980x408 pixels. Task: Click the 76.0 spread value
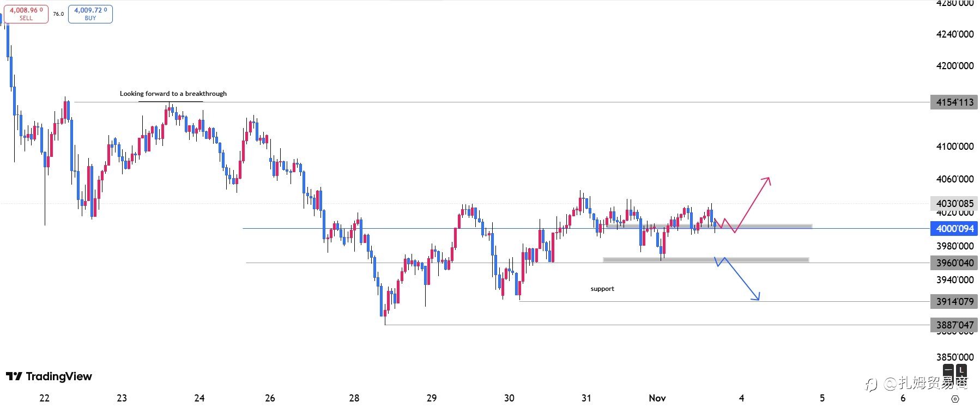point(58,14)
